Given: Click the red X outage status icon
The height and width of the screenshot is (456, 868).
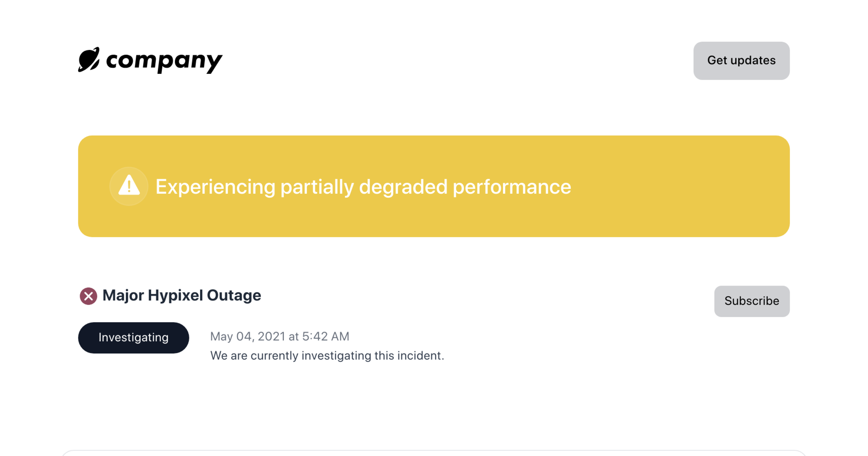Looking at the screenshot, I should (x=88, y=296).
